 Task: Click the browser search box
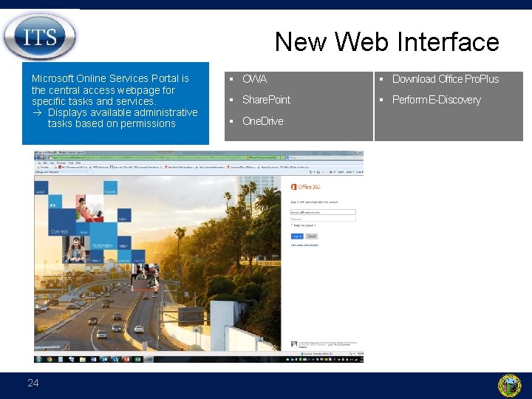coord(324,158)
